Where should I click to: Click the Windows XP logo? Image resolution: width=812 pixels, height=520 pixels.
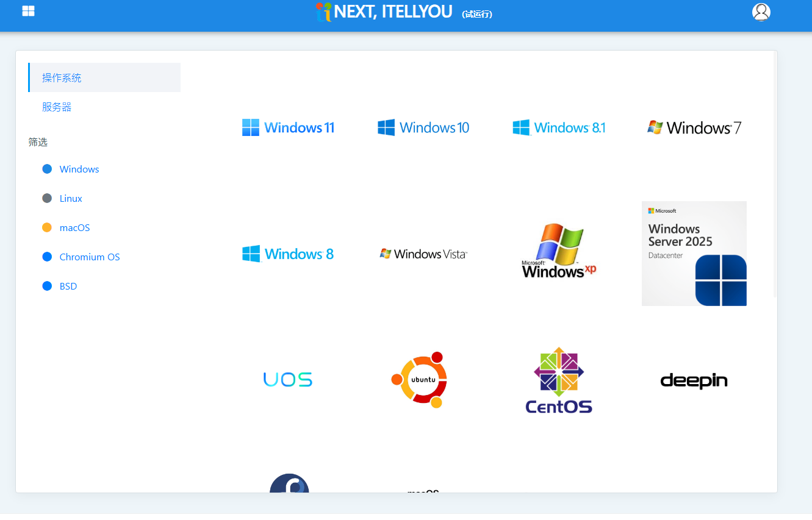(x=559, y=251)
